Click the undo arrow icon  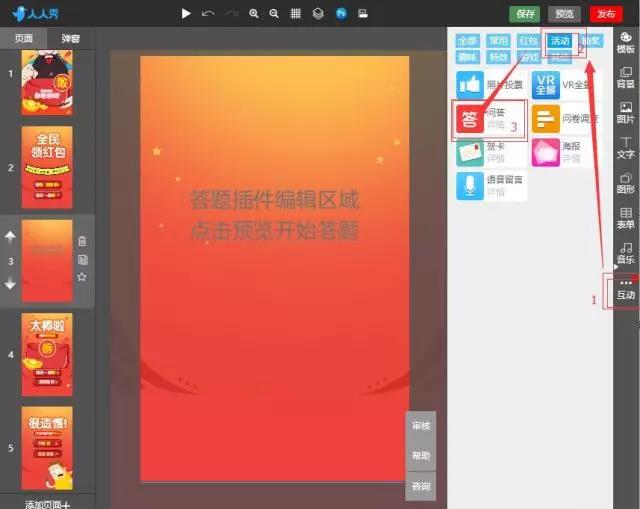[208, 14]
